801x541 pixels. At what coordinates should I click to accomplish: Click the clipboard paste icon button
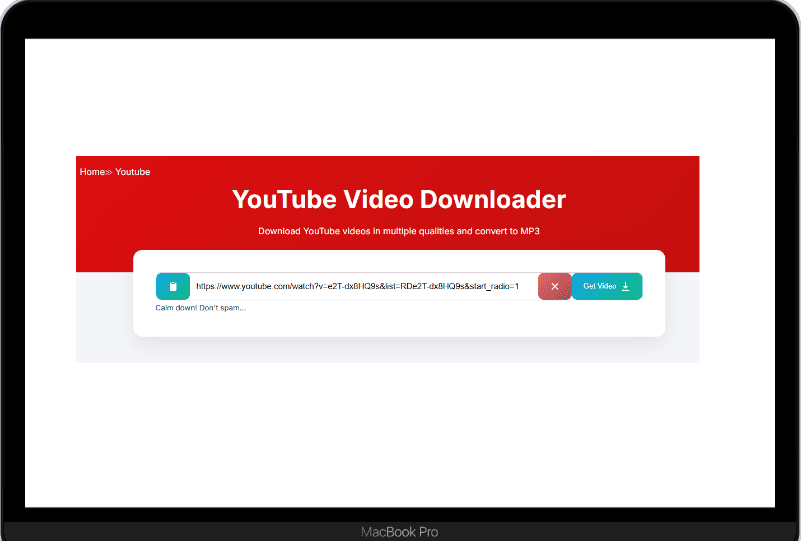(173, 286)
